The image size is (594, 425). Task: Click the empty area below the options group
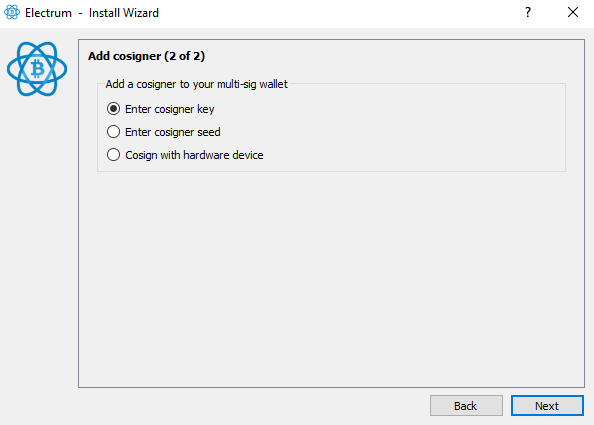(331, 278)
